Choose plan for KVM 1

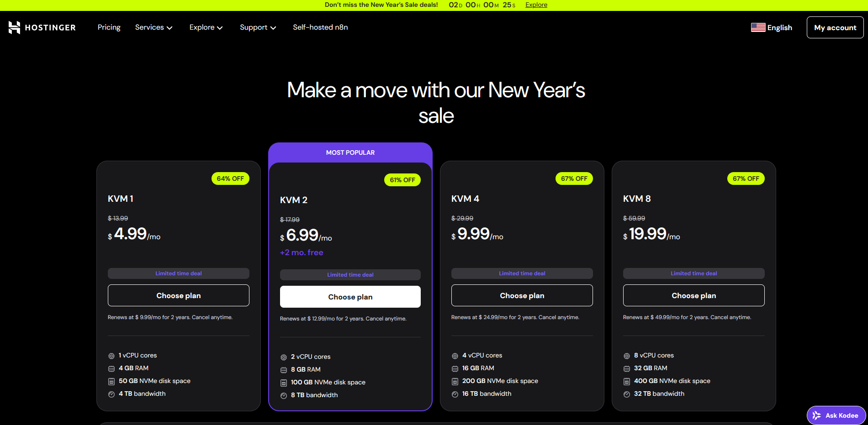click(179, 295)
